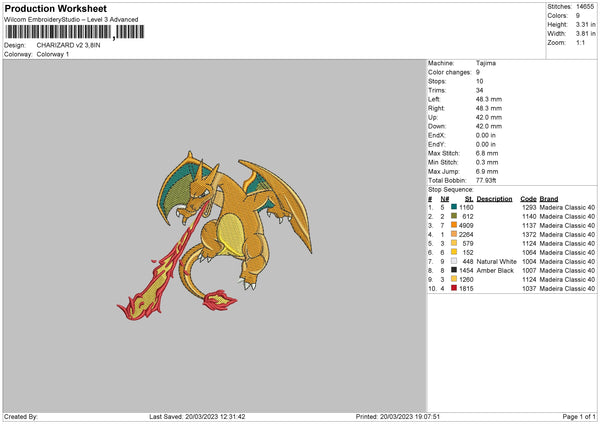Click the 'N#' column header
The width and height of the screenshot is (600, 424).
pyautogui.click(x=445, y=199)
